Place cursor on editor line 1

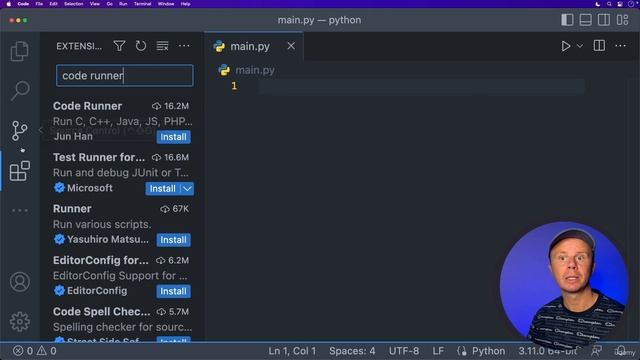pyautogui.click(x=421, y=86)
